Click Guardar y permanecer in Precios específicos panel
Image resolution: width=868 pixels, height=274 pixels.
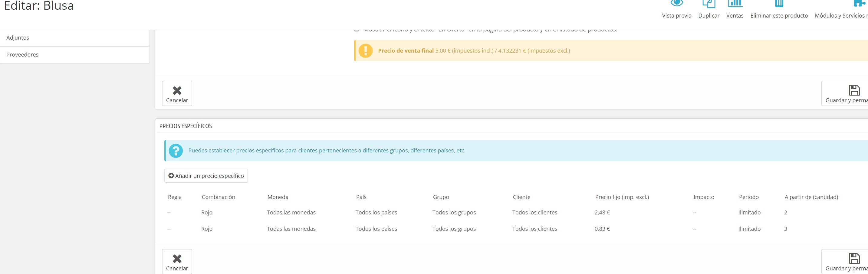[x=845, y=262]
